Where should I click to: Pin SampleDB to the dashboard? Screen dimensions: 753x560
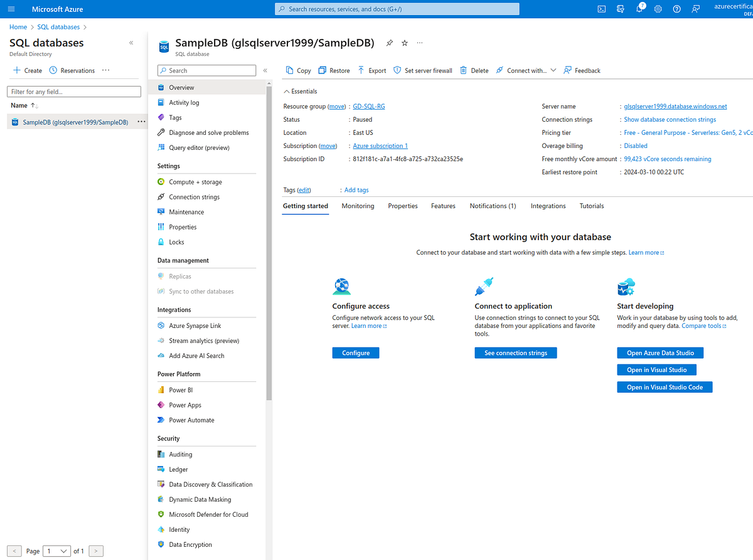point(389,43)
